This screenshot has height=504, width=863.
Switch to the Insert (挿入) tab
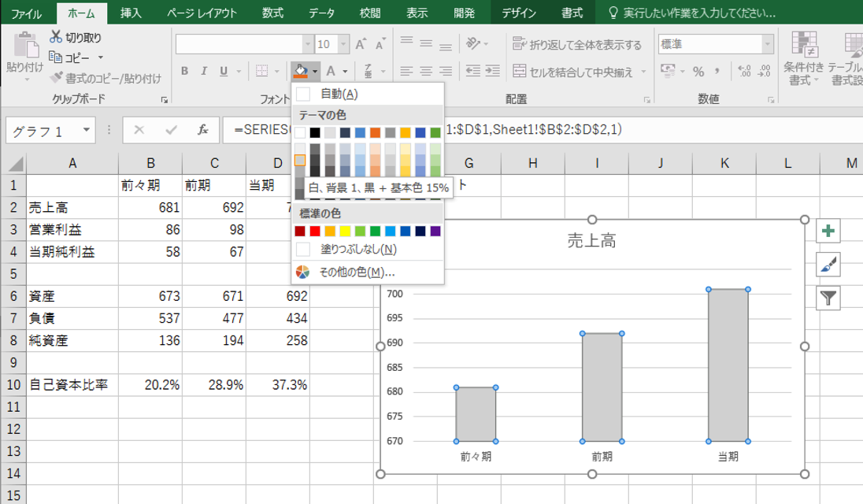pyautogui.click(x=131, y=13)
